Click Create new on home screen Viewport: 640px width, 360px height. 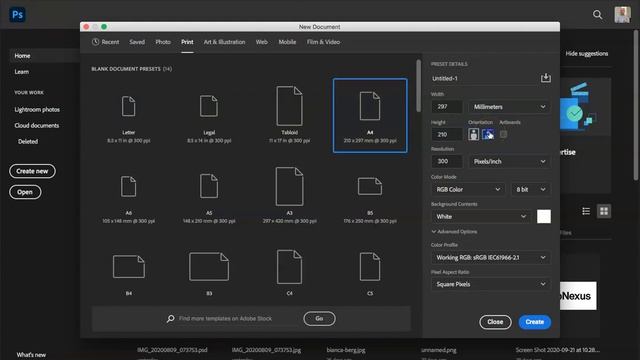pos(32,171)
